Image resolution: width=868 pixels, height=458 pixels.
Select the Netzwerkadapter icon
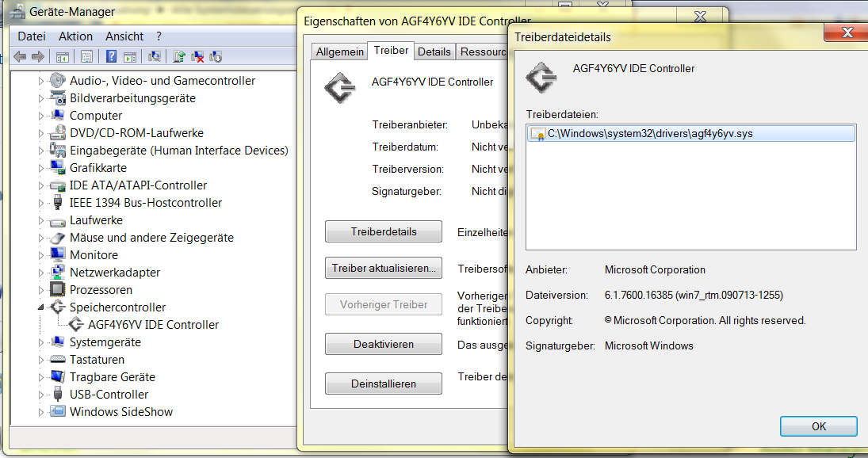tap(58, 272)
